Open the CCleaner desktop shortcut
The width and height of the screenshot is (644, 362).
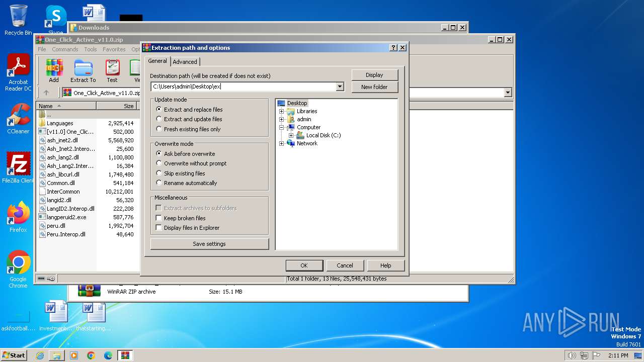click(18, 119)
